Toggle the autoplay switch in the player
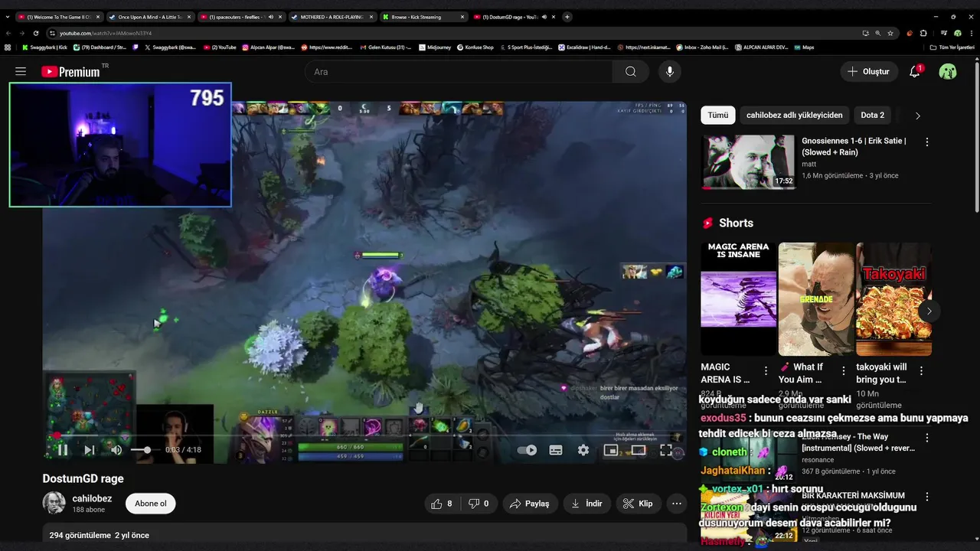 point(527,450)
